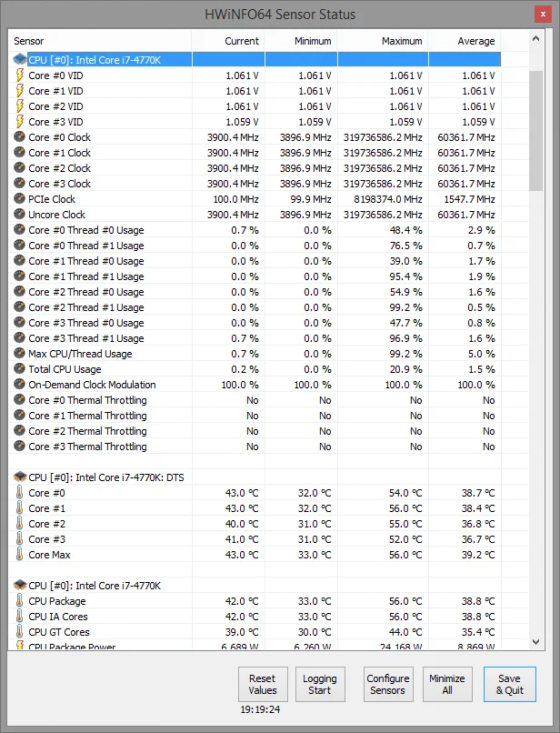Click the thermometer icon beside CPU Package
This screenshot has height=733, width=560.
tap(19, 601)
